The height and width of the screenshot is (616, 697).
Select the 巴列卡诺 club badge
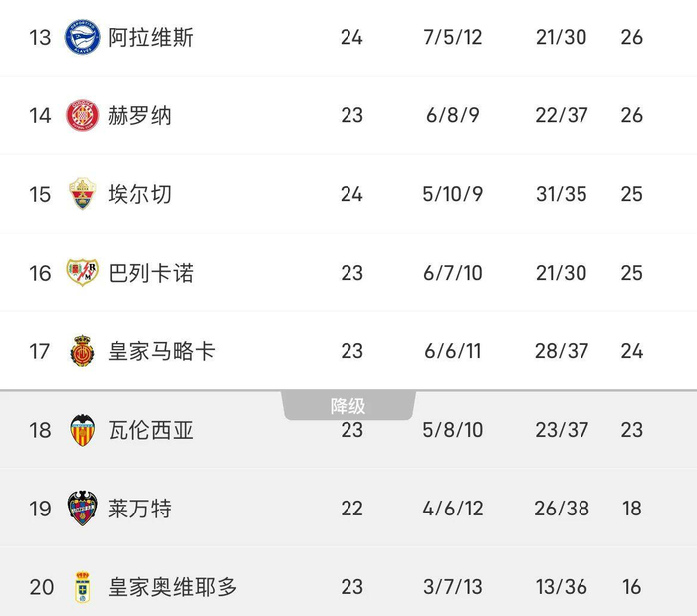point(82,273)
